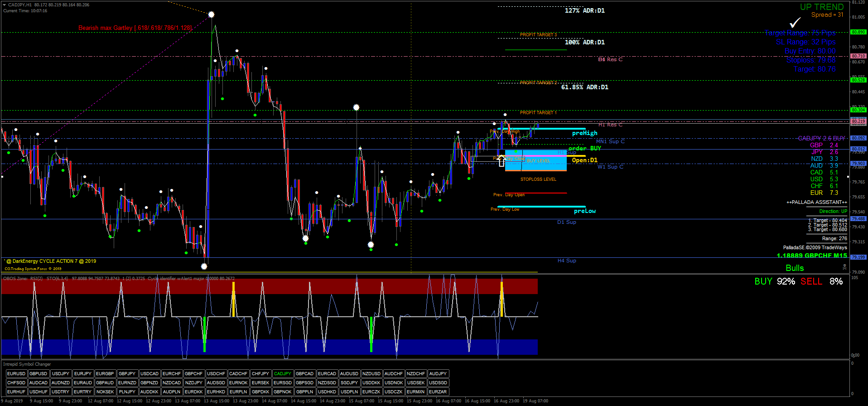Click the white checkmark below UP TREND
This screenshot has width=868, height=406.
795,23
